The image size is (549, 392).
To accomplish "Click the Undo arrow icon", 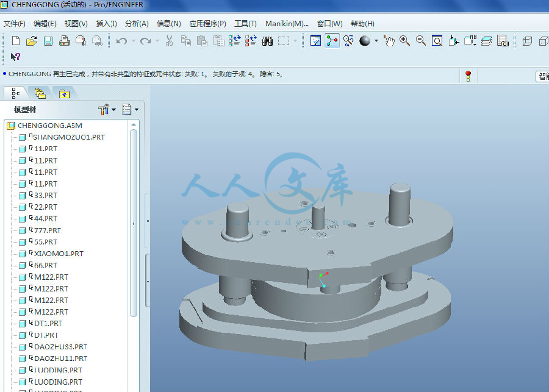I will (x=121, y=41).
